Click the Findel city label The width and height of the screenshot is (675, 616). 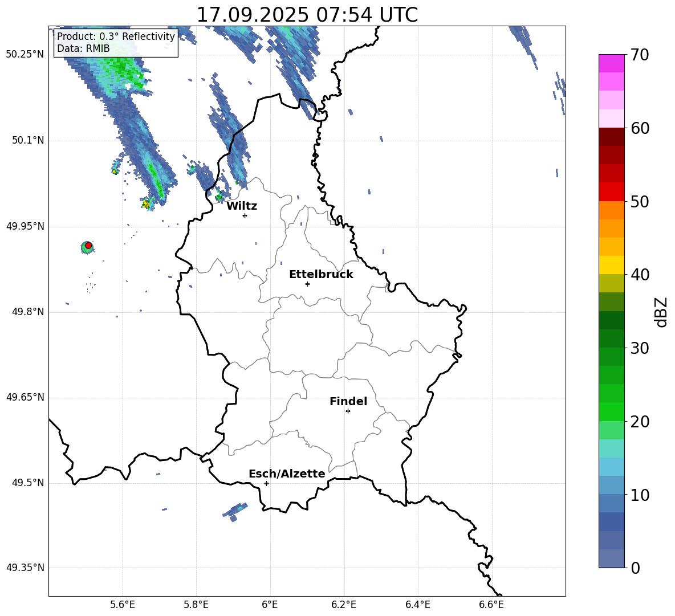pyautogui.click(x=348, y=401)
